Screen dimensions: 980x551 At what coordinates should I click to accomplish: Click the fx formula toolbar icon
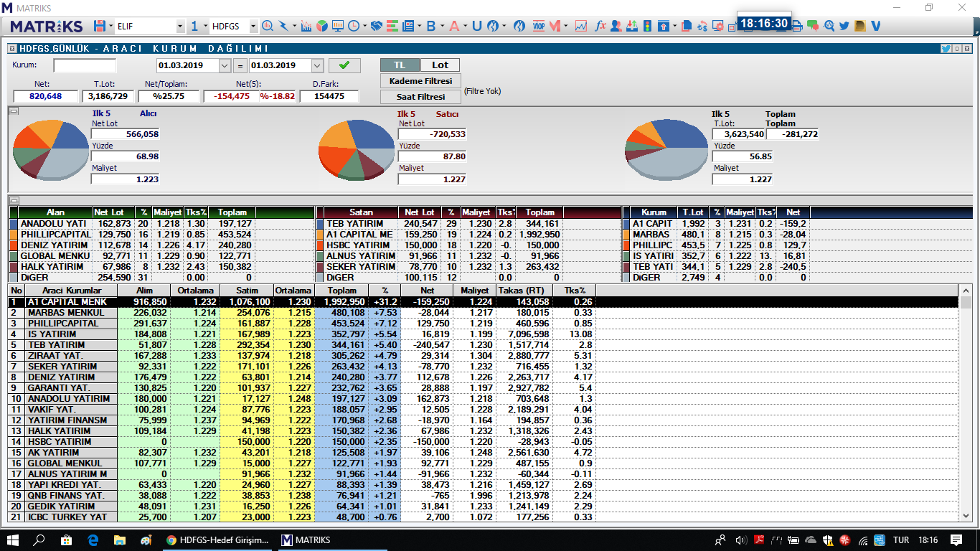click(600, 27)
